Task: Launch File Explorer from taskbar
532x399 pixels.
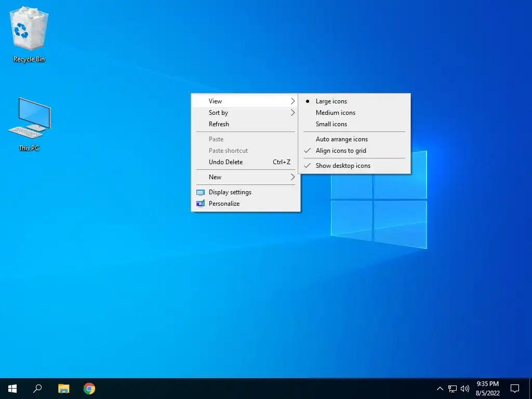Action: [x=63, y=389]
